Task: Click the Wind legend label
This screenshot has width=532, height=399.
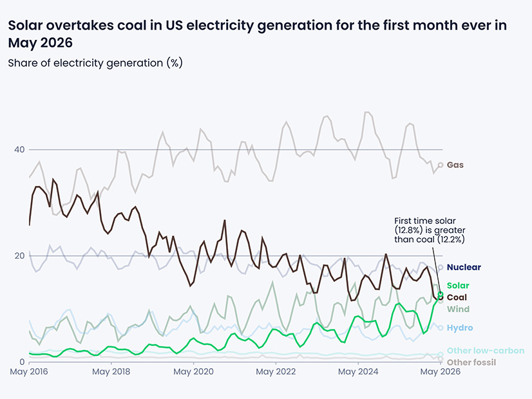Action: click(458, 309)
